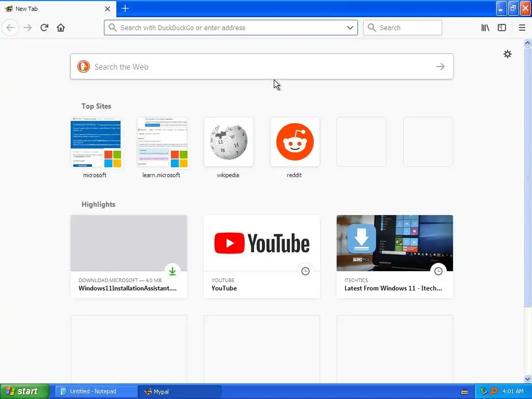Screen dimensions: 532x399
Task: Open the Windows11InstallationAssistant download highlight
Action: pos(129,257)
